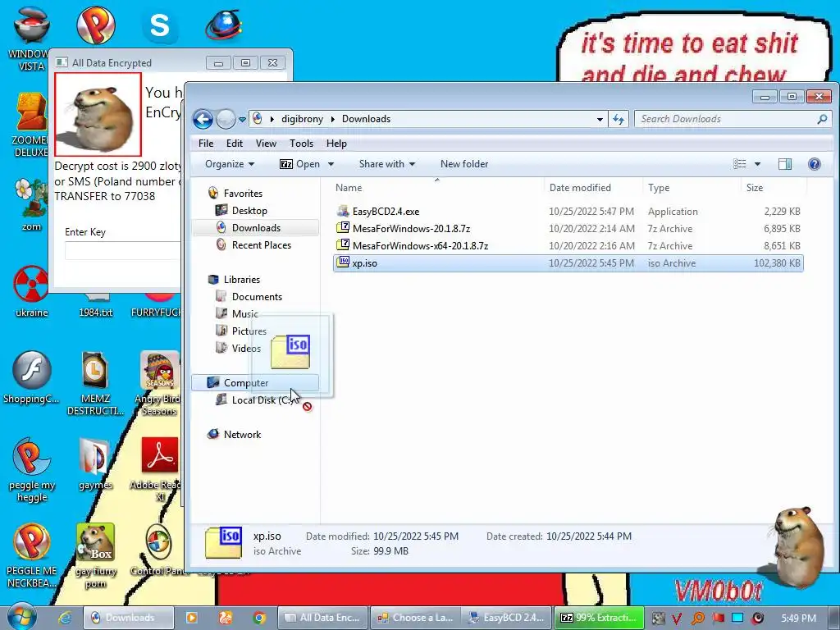This screenshot has width=840, height=630.
Task: Open Desktop in navigation pane
Action: click(x=249, y=211)
